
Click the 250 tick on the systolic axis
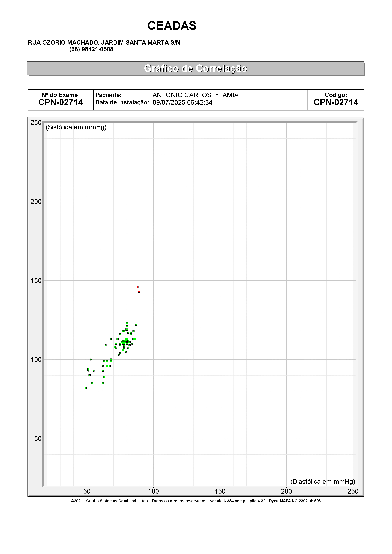coord(36,123)
